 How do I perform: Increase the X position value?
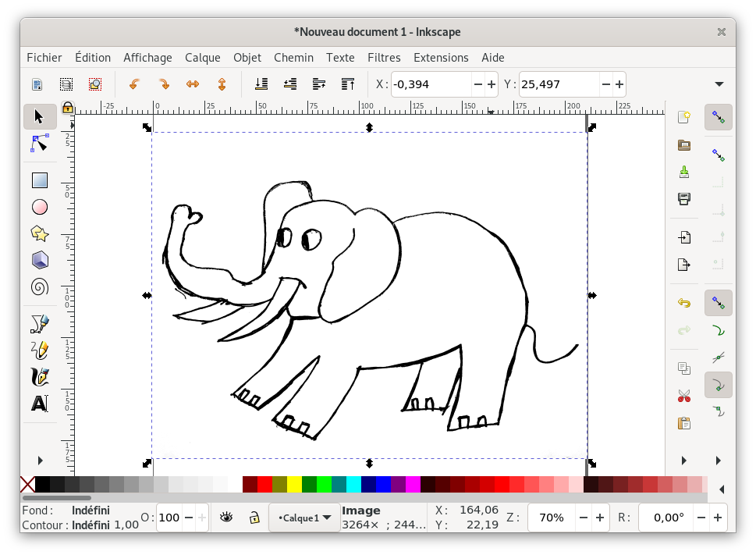coord(492,84)
